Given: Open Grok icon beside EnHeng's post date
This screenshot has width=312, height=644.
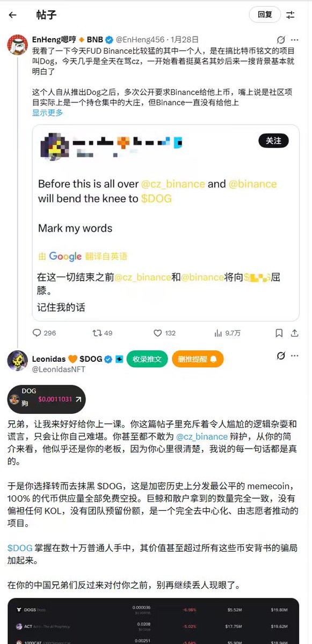Looking at the screenshot, I should pyautogui.click(x=280, y=40).
